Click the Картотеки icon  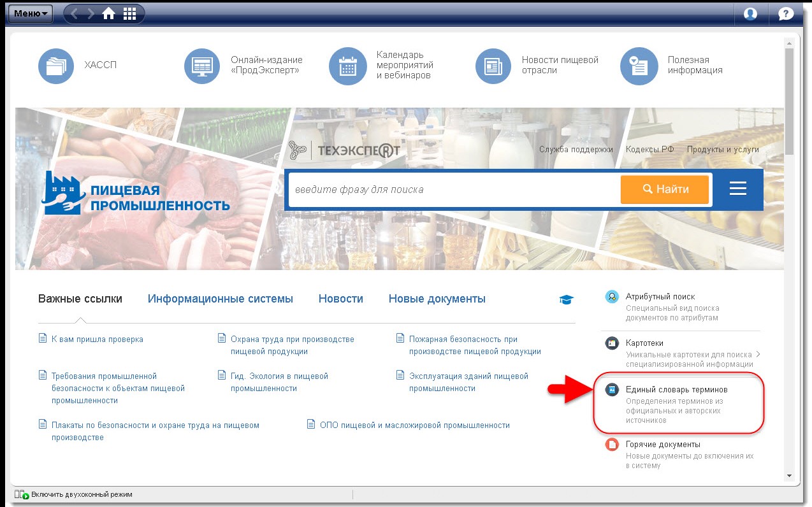pos(612,343)
